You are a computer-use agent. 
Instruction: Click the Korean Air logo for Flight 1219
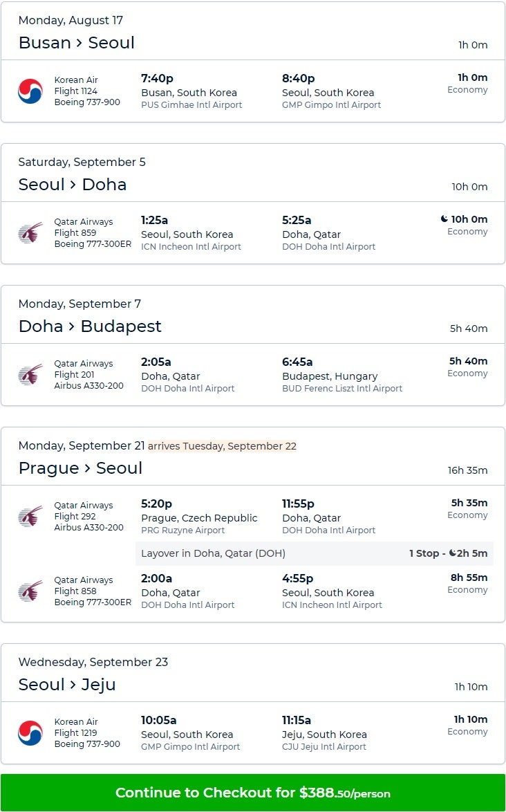(x=30, y=733)
